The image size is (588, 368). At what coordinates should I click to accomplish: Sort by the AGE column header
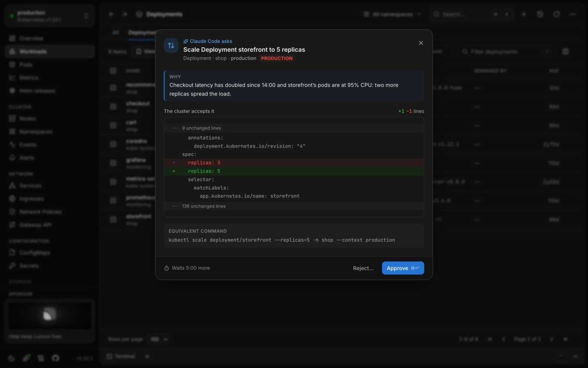click(554, 71)
